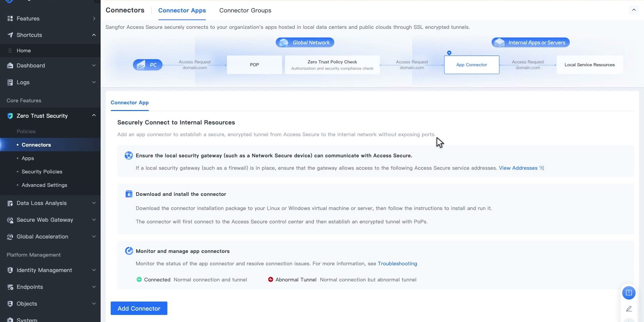This screenshot has width=644, height=322.
Task: Click the Endpoints icon in sidebar
Action: [10, 287]
